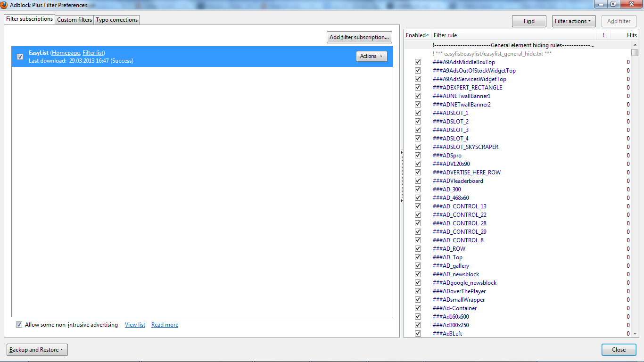
Task: Sort by the Hits column header
Action: click(x=624, y=35)
